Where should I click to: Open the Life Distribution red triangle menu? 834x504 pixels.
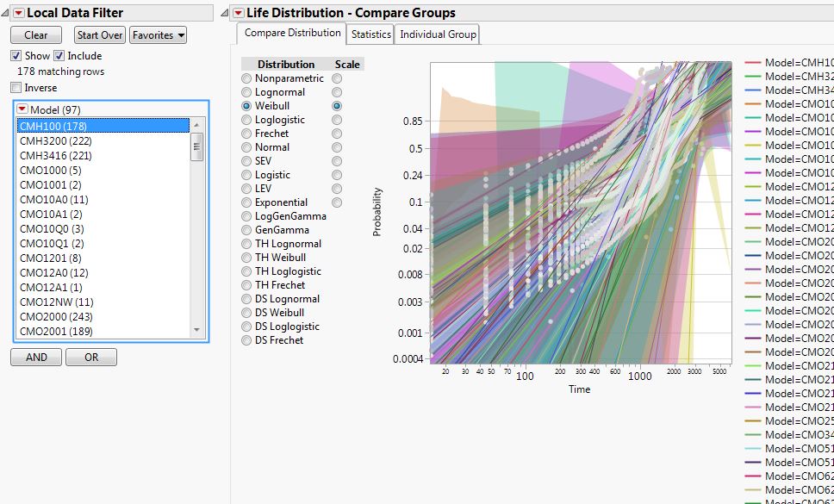(x=238, y=13)
